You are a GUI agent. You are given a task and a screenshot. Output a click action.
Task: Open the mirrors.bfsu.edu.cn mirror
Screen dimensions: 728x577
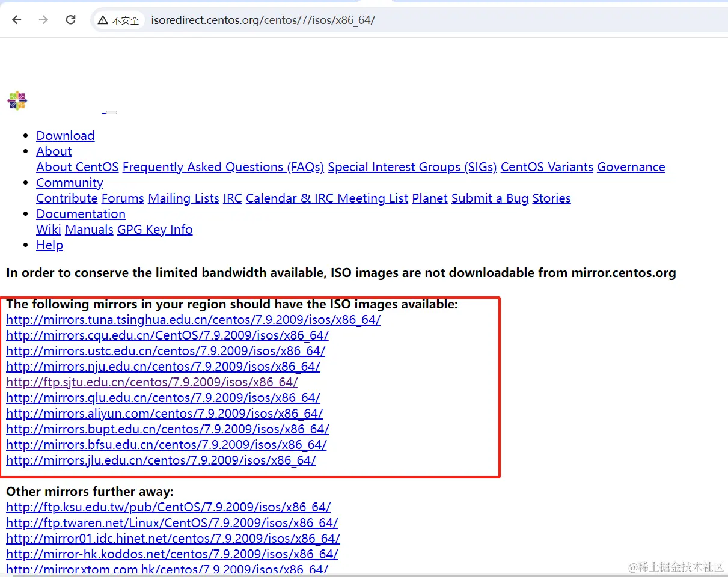point(167,445)
